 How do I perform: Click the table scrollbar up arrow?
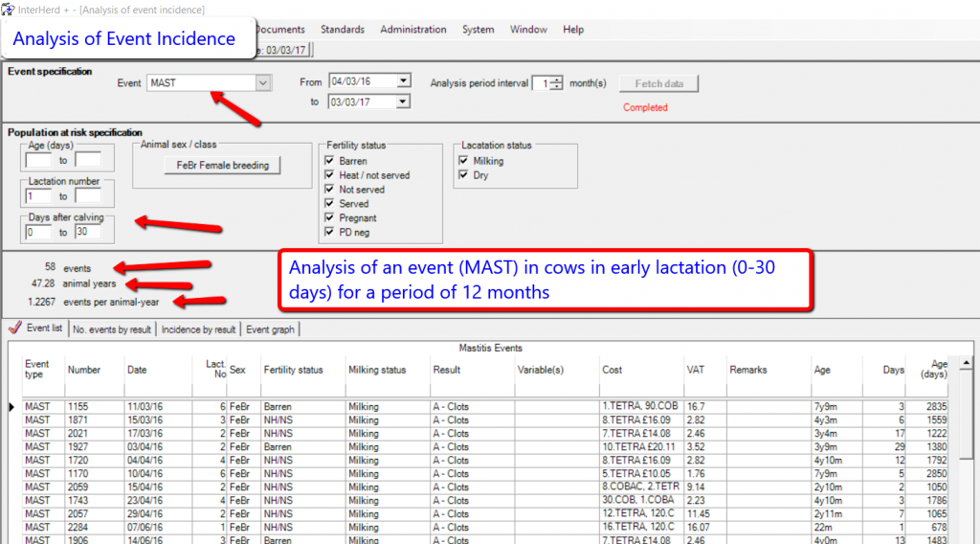(x=967, y=363)
